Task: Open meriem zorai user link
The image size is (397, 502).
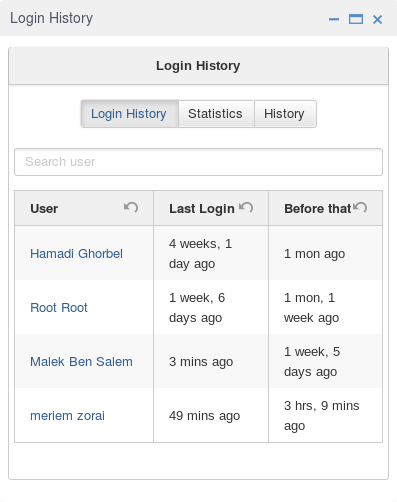Action: tap(67, 416)
